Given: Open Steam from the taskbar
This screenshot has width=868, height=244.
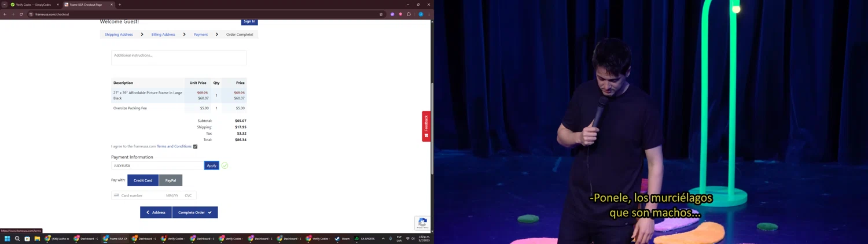Looking at the screenshot, I should point(341,238).
